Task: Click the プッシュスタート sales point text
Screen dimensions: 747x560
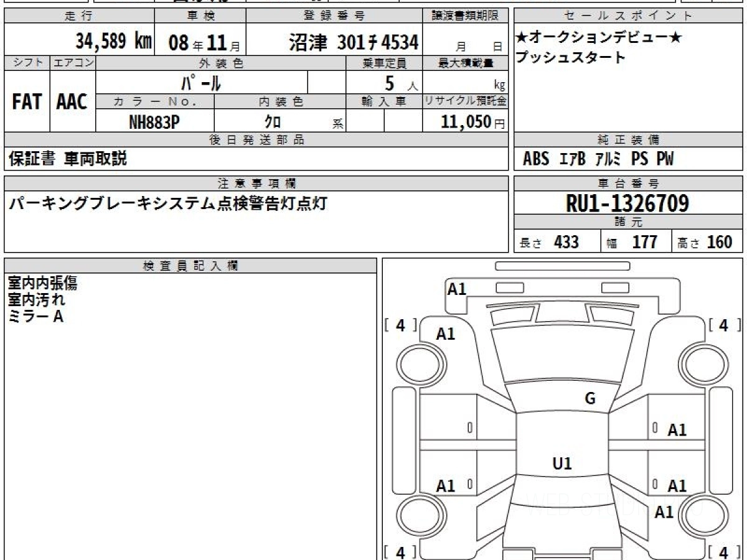Action: pyautogui.click(x=570, y=58)
